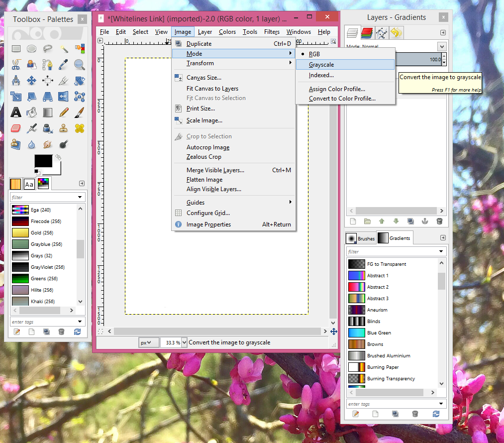Image resolution: width=504 pixels, height=443 pixels.
Task: Switch to the Gradients tab
Action: [395, 238]
